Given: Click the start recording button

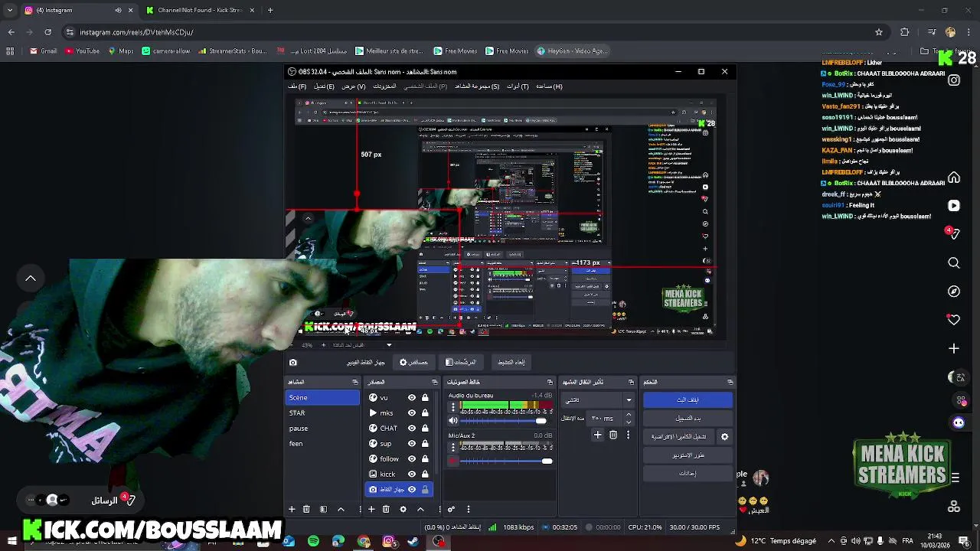Looking at the screenshot, I should pyautogui.click(x=688, y=419).
